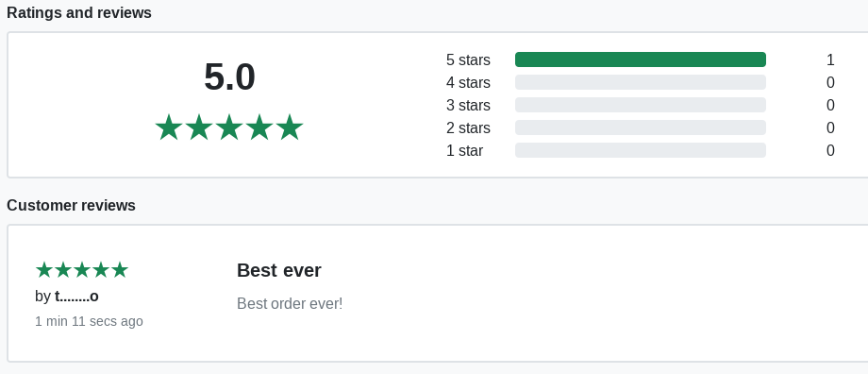Click the first star of the review by t........o
Viewport: 868px width, 374px height.
pos(44,270)
